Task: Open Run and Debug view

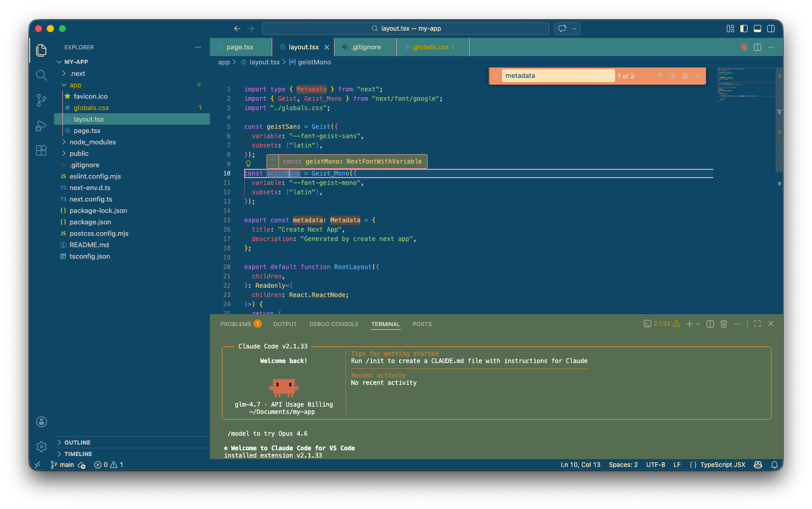Action: click(42, 125)
